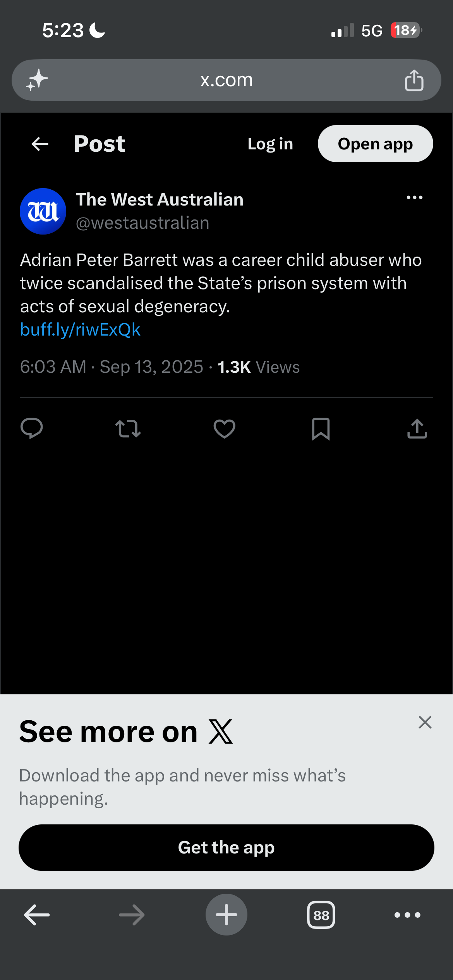Go back using the Post header arrow
The height and width of the screenshot is (980, 453).
point(40,144)
